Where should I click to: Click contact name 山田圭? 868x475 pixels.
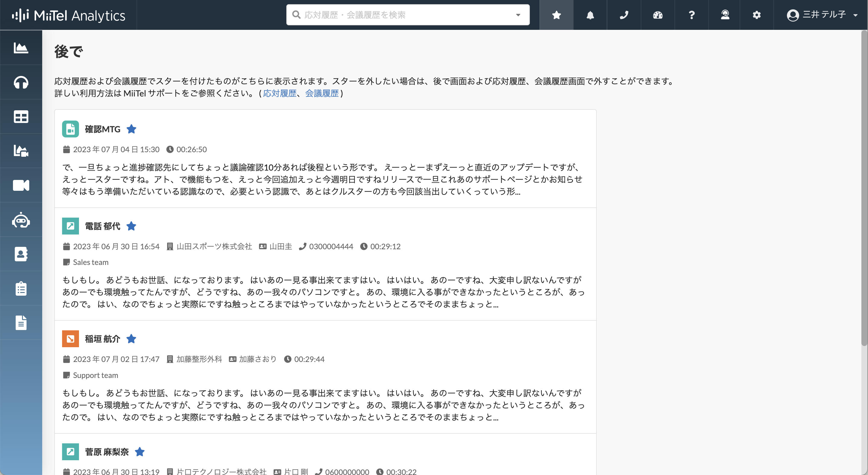tap(281, 247)
